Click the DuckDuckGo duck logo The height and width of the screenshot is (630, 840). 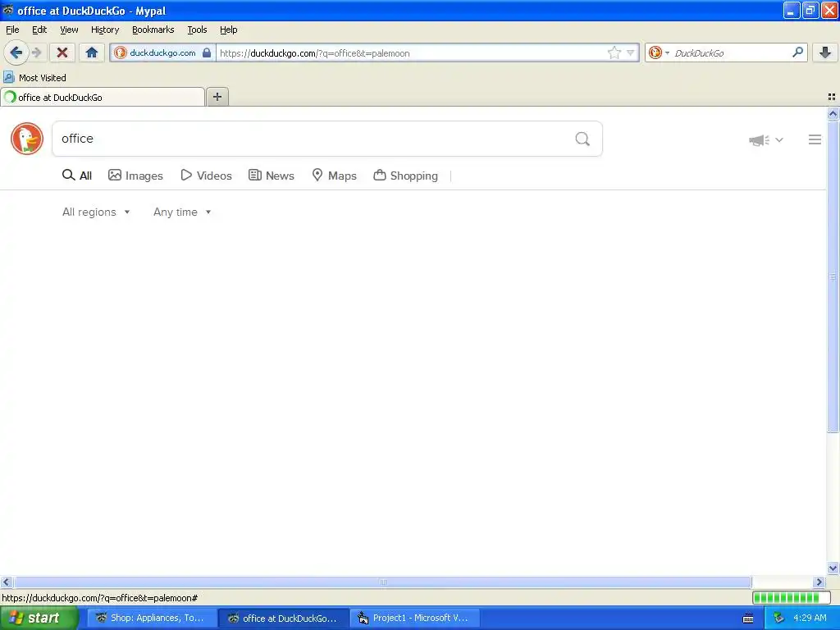pyautogui.click(x=27, y=139)
